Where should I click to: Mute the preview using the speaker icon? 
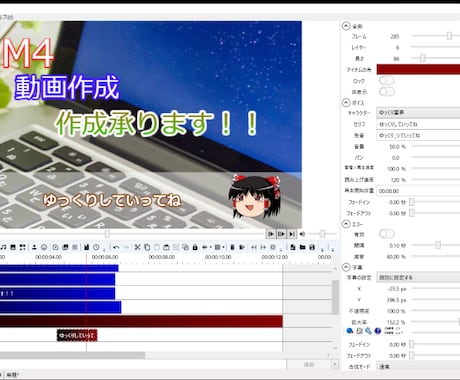pos(302,234)
